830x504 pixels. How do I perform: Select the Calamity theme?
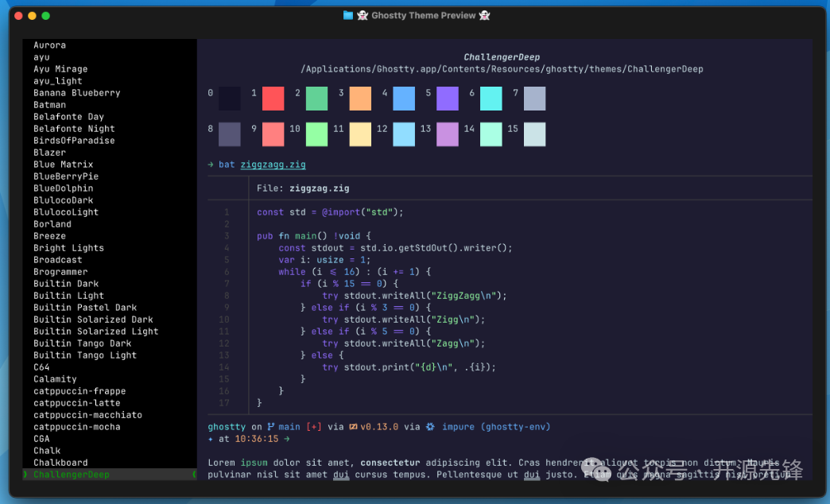coord(55,379)
